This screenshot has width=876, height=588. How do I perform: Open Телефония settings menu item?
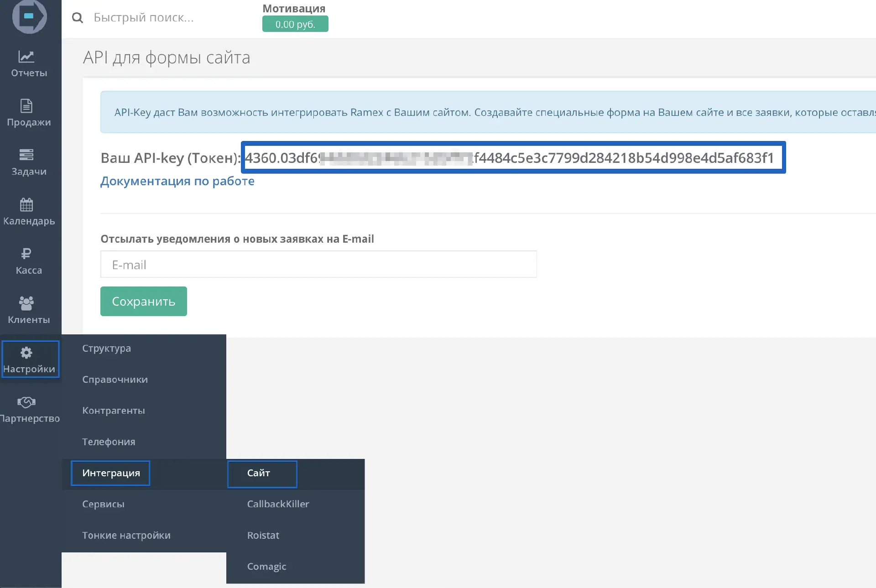(109, 442)
